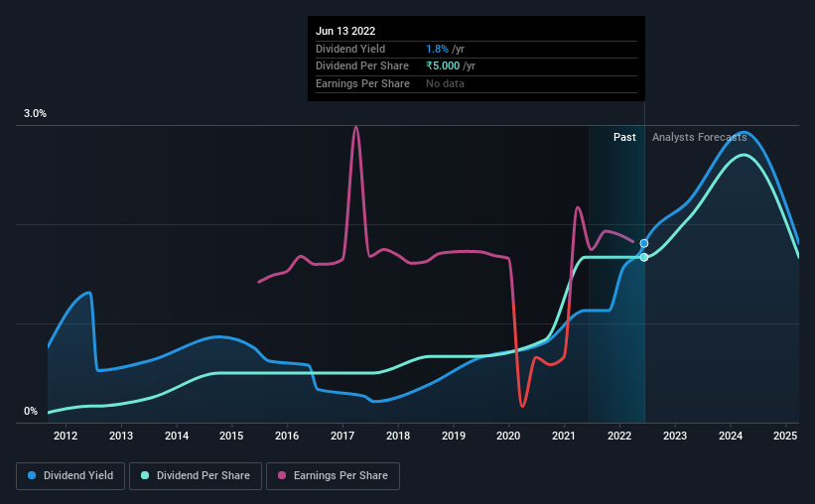815x504 pixels.
Task: Toggle the Dividend Yield legend button
Action: [70, 476]
